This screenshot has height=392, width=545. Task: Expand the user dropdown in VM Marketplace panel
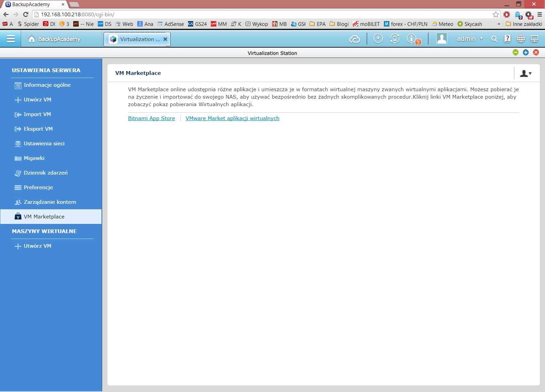coord(526,73)
